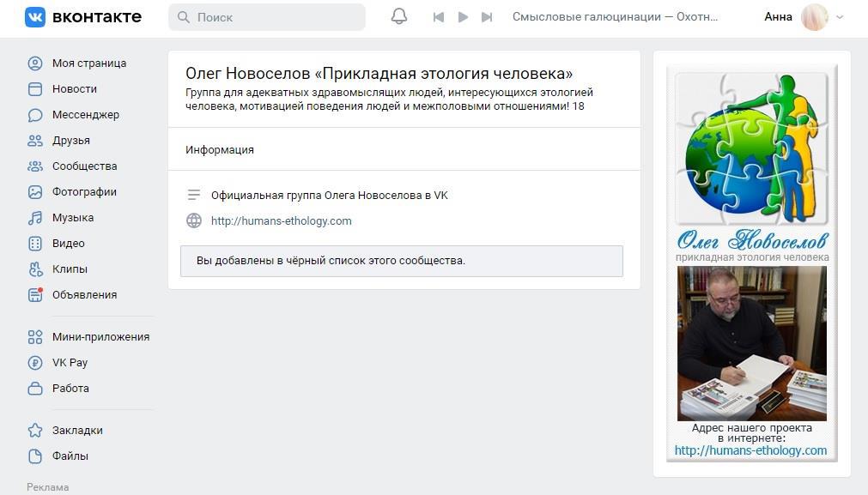Click the playing track title Смысловые галюцинации
The height and width of the screenshot is (495, 868).
pyautogui.click(x=615, y=17)
